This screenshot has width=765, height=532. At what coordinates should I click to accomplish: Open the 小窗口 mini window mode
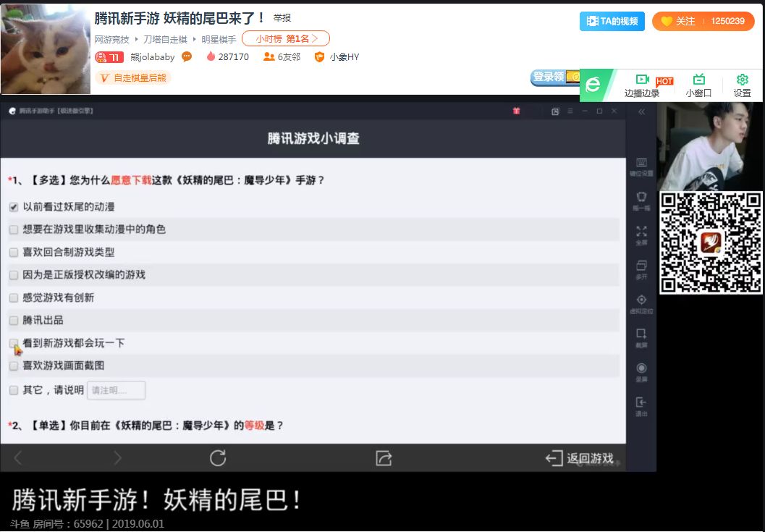[x=698, y=85]
